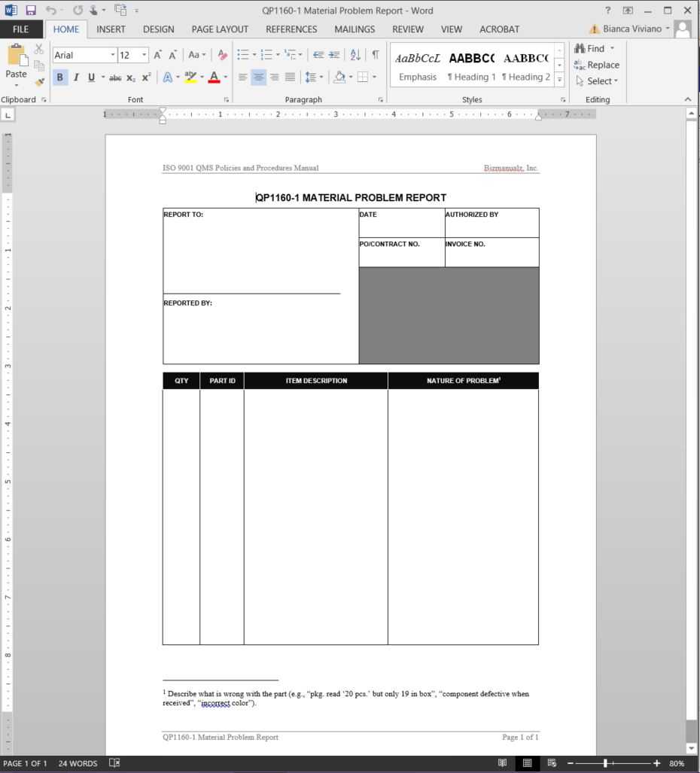This screenshot has width=700, height=773.
Task: Open the Paragraph dialog launcher
Action: click(x=381, y=99)
